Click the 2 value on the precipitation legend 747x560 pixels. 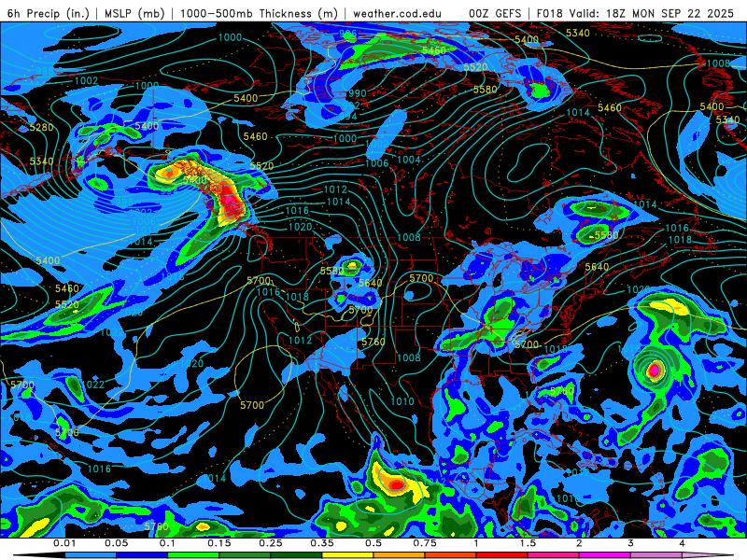[579, 543]
